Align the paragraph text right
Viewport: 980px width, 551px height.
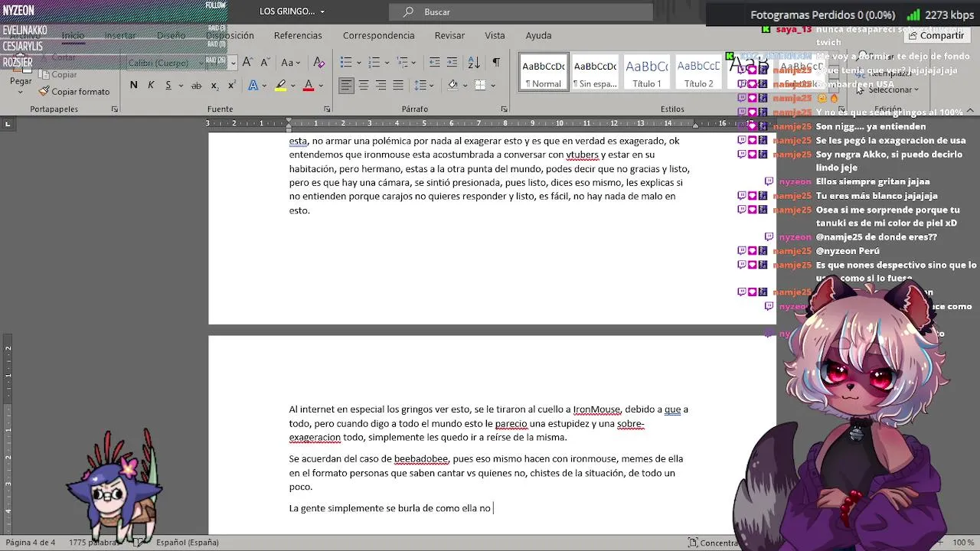(x=381, y=85)
